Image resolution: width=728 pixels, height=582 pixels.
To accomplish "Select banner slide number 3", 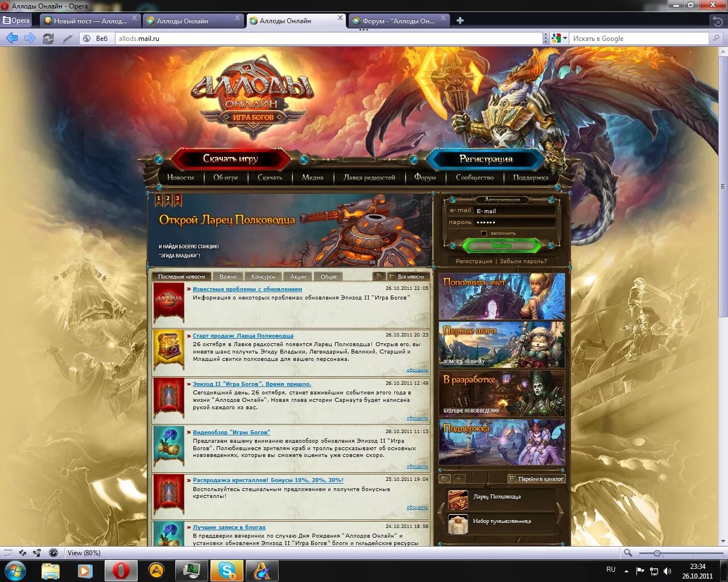I will point(177,199).
